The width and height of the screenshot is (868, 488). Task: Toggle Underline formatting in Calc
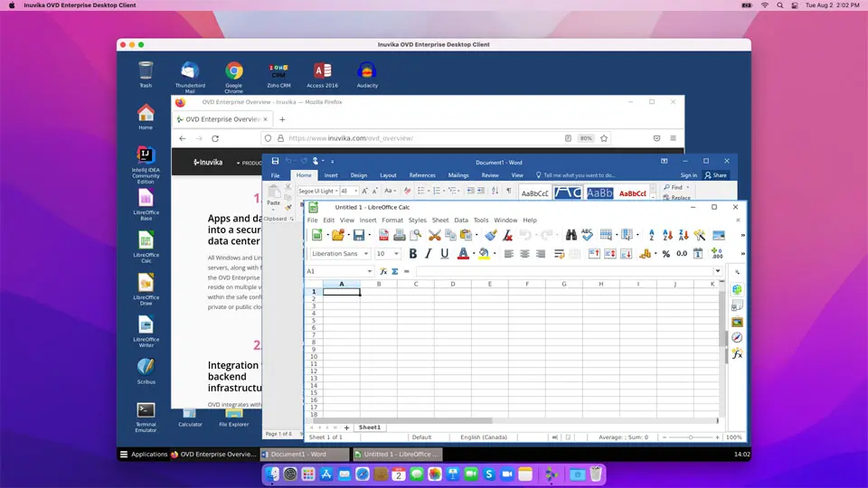pyautogui.click(x=444, y=254)
